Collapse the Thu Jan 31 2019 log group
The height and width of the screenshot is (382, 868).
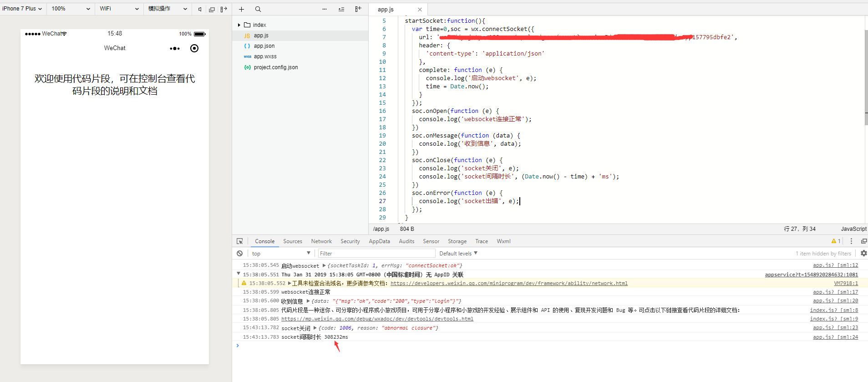click(x=238, y=274)
